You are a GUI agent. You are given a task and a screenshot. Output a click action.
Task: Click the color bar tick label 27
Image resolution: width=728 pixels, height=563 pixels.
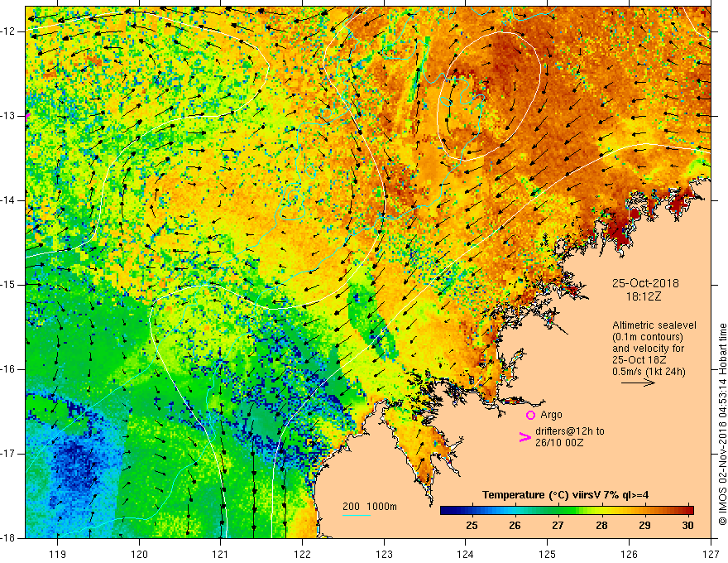pyautogui.click(x=558, y=526)
